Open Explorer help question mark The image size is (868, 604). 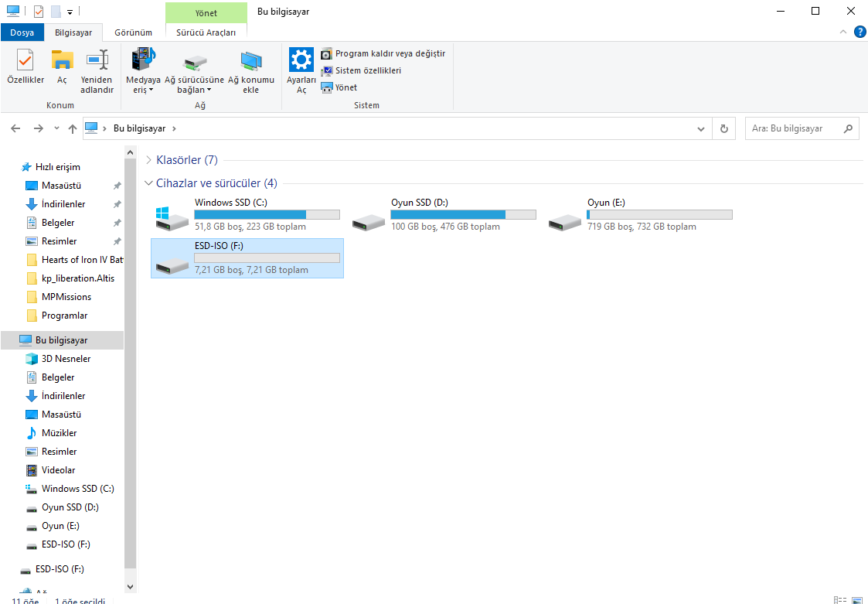pos(859,32)
